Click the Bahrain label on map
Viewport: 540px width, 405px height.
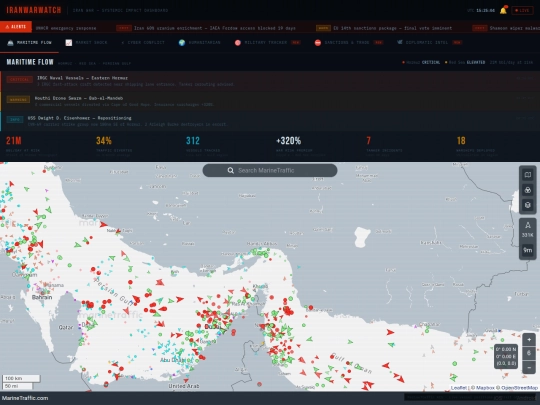[x=42, y=297]
